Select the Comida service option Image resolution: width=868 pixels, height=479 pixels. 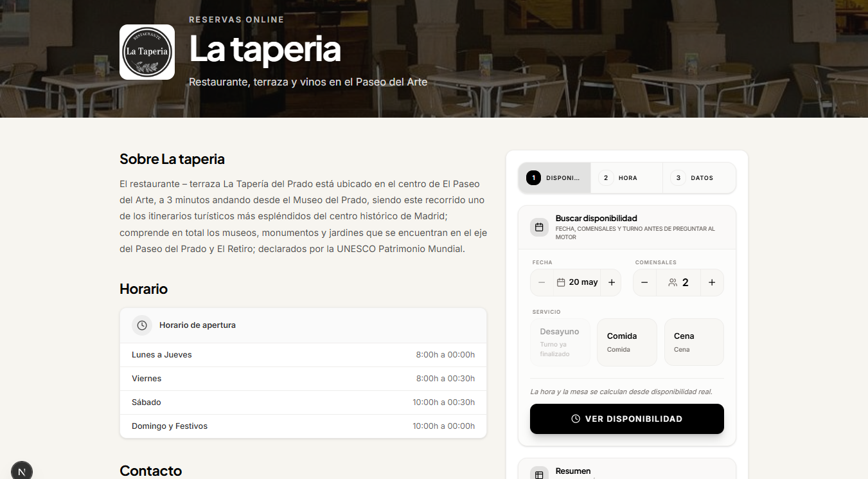627,342
